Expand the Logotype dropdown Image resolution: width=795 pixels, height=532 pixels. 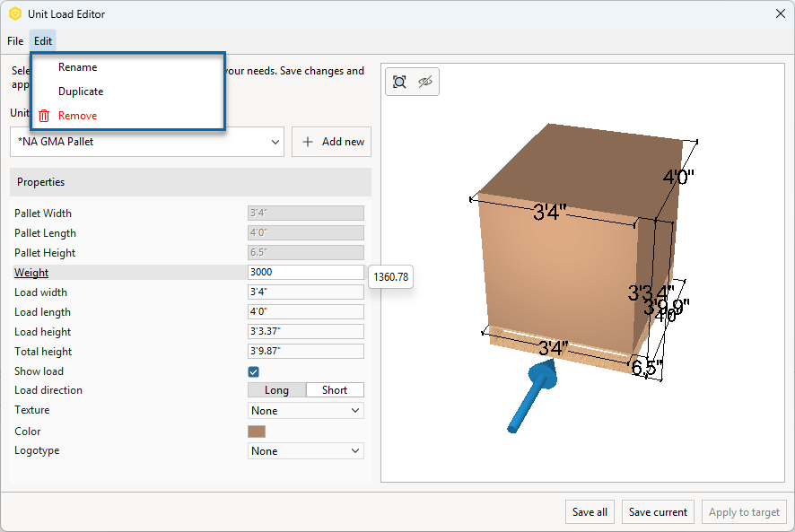click(x=305, y=451)
